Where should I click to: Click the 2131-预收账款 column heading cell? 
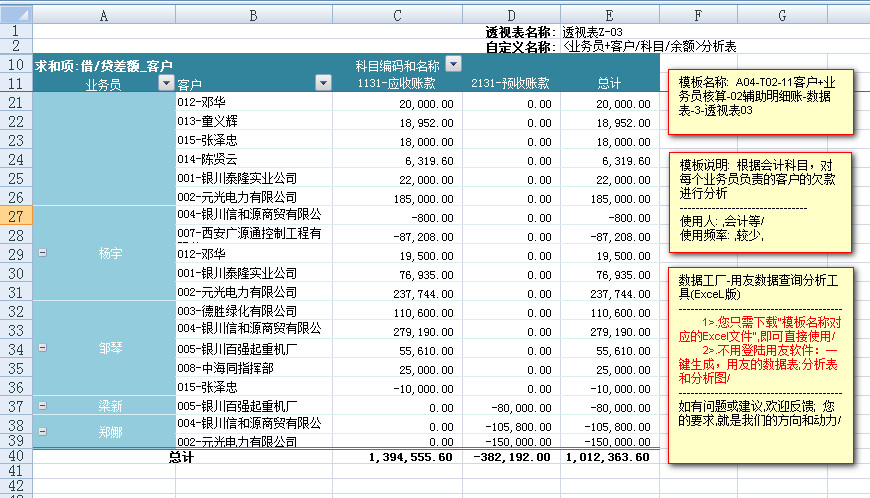pos(509,84)
